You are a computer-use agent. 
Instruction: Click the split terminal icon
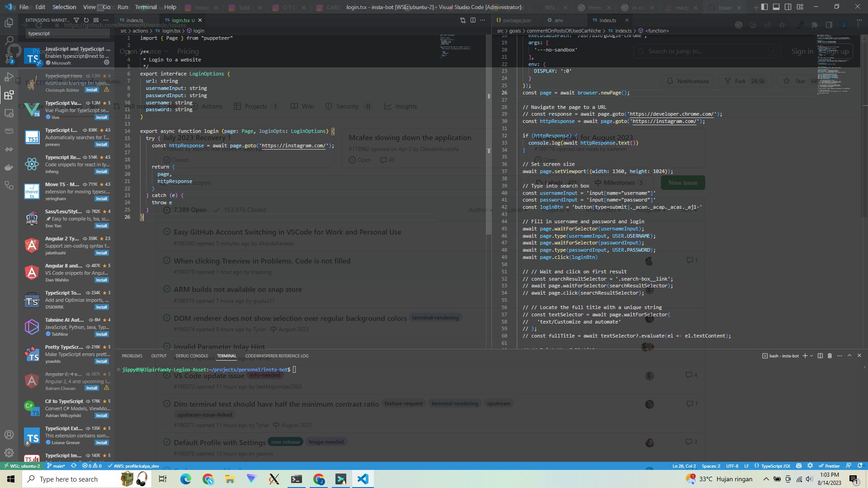[x=821, y=356]
